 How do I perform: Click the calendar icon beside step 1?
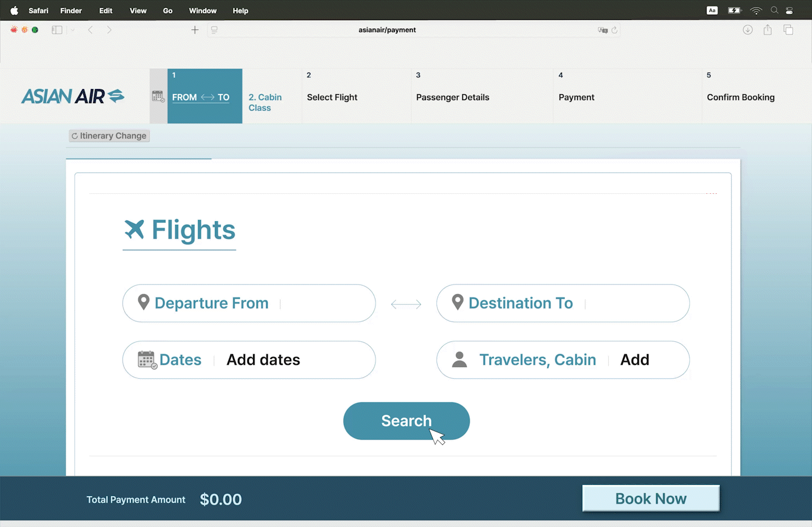158,97
